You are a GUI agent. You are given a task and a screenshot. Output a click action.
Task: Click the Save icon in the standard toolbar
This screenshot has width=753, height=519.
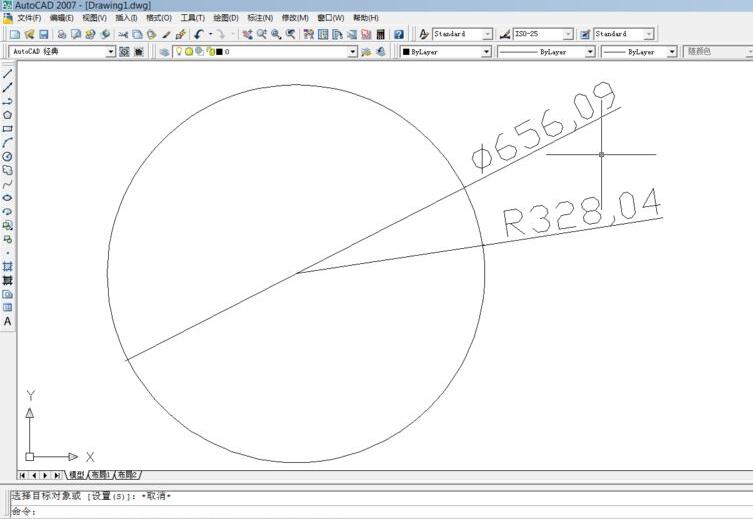click(x=44, y=34)
